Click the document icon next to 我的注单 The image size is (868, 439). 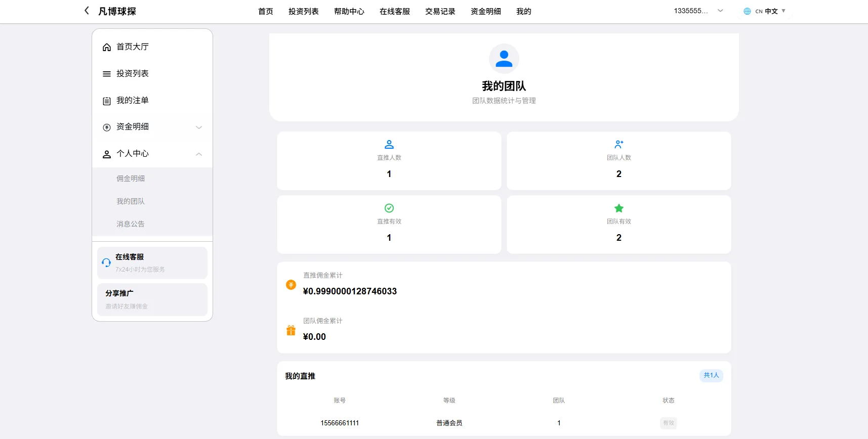tap(107, 101)
